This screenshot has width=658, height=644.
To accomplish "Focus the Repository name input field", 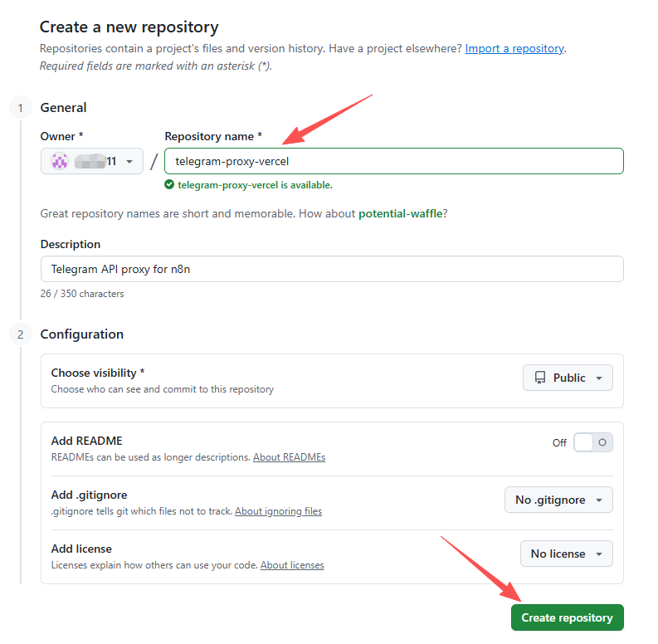I will pyautogui.click(x=393, y=161).
